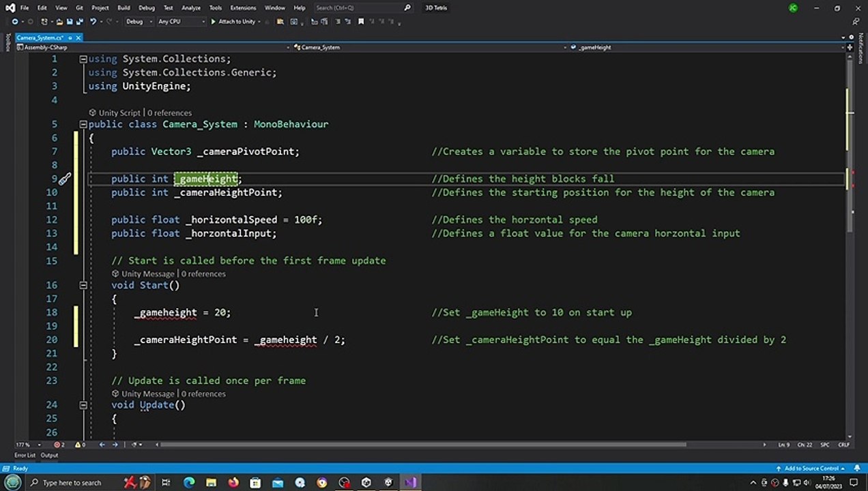Click the '0 references' link above class declaration

point(169,113)
